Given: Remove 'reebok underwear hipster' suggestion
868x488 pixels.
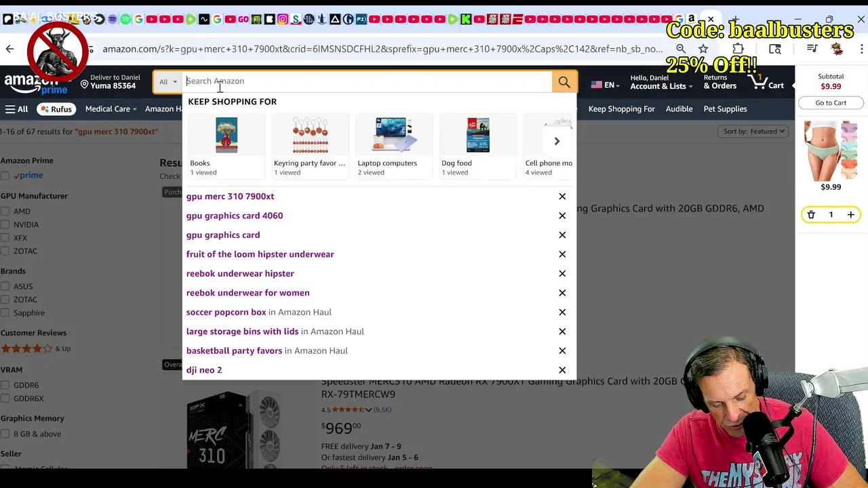Looking at the screenshot, I should 562,274.
